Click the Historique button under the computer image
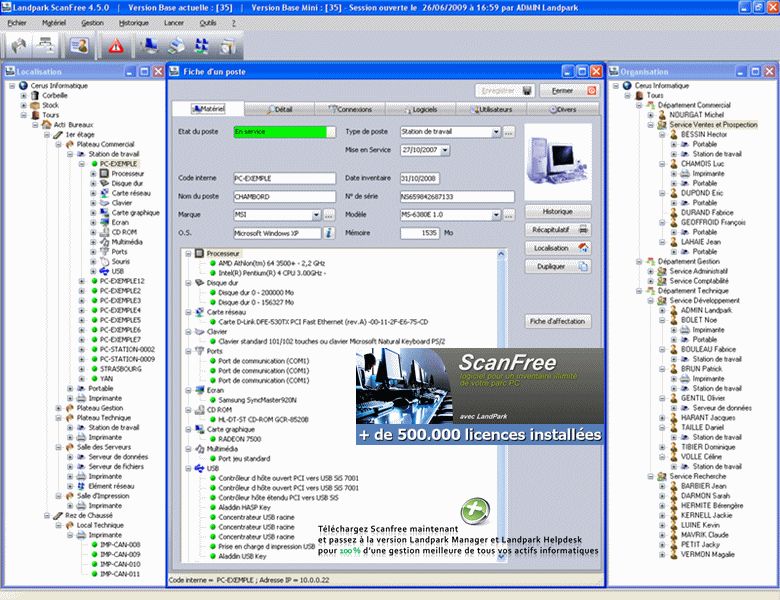This screenshot has width=780, height=600. (558, 211)
